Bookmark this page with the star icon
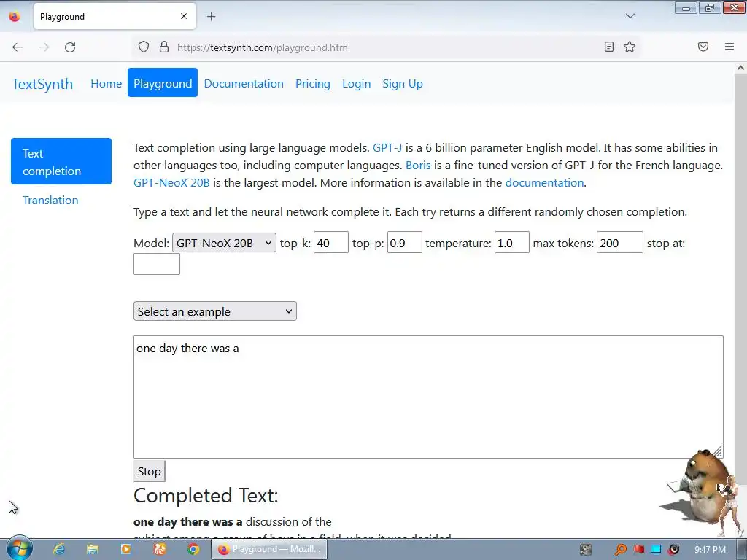Image resolution: width=747 pixels, height=560 pixels. coord(630,47)
